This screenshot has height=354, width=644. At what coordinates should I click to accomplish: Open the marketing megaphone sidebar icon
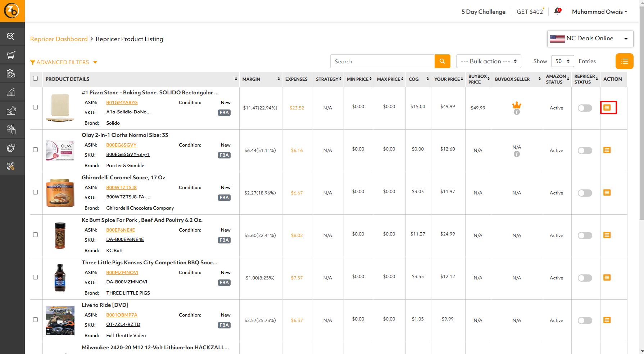coord(11,111)
